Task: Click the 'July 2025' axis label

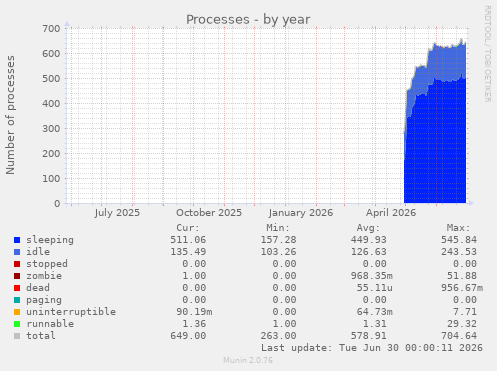Action: click(x=117, y=213)
